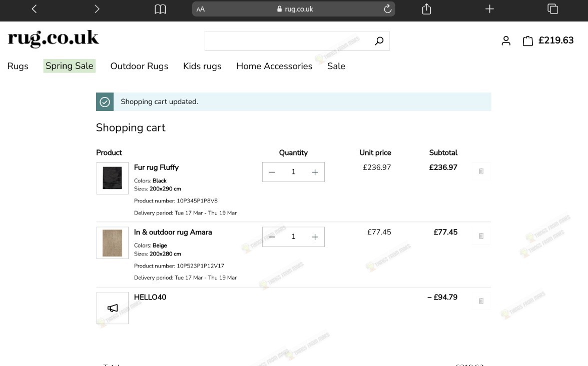
Task: Open the Sale menu item
Action: (336, 66)
